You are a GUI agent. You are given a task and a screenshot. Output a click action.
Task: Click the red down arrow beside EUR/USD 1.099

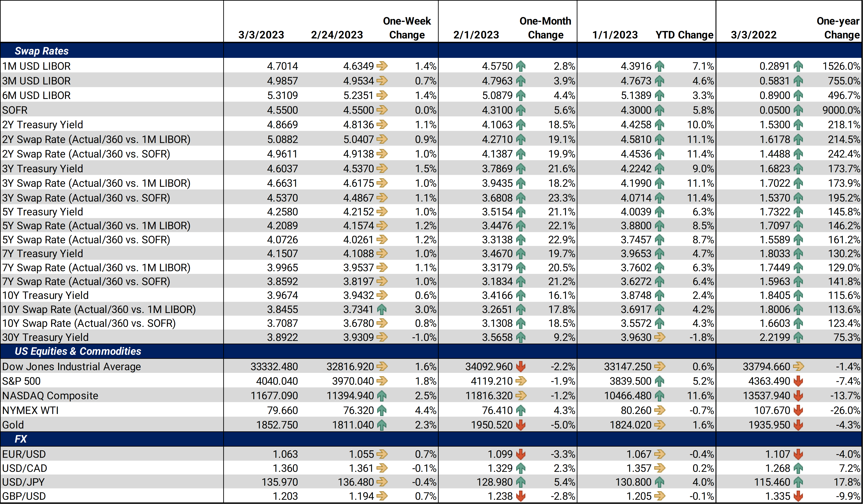[x=520, y=454]
